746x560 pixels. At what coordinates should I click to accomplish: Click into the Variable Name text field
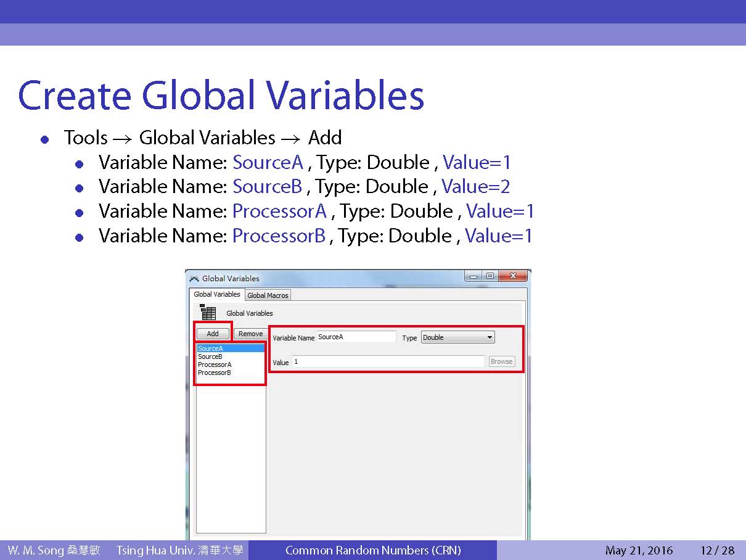pyautogui.click(x=356, y=337)
